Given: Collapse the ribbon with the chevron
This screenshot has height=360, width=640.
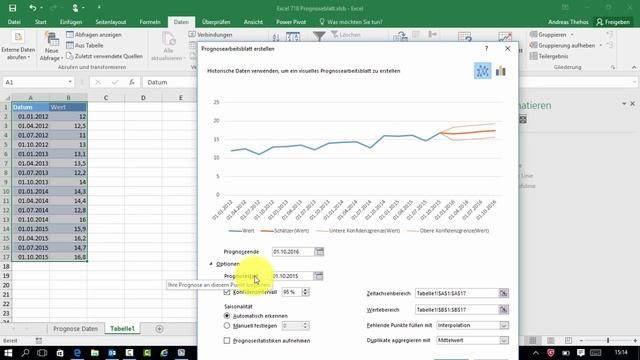Looking at the screenshot, I should pyautogui.click(x=634, y=67).
